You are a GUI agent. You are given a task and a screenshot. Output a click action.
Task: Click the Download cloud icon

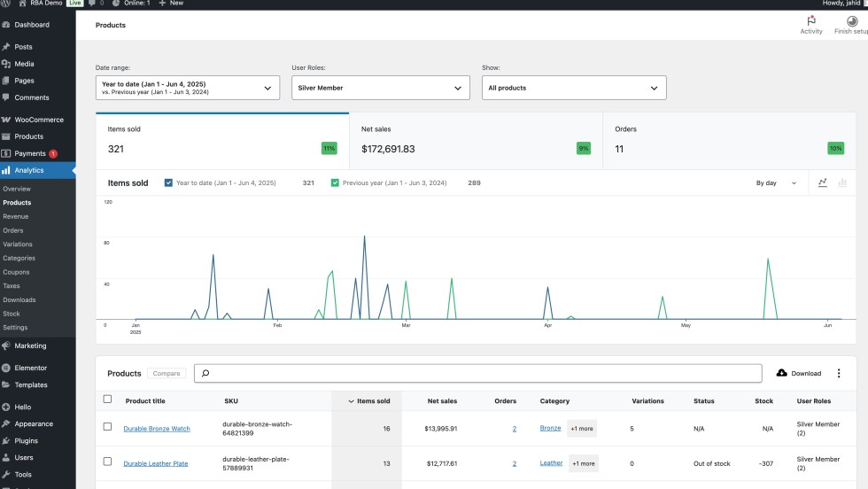[782, 373]
